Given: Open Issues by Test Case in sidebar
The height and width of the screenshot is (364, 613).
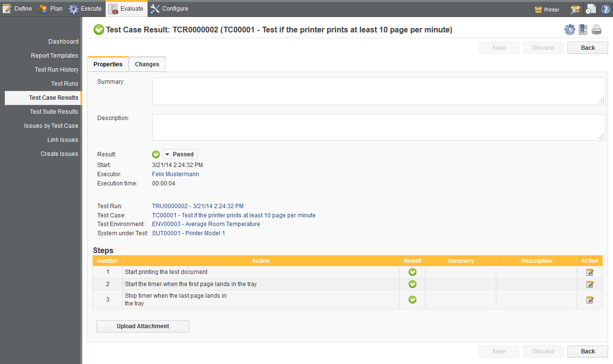Looking at the screenshot, I should 51,126.
